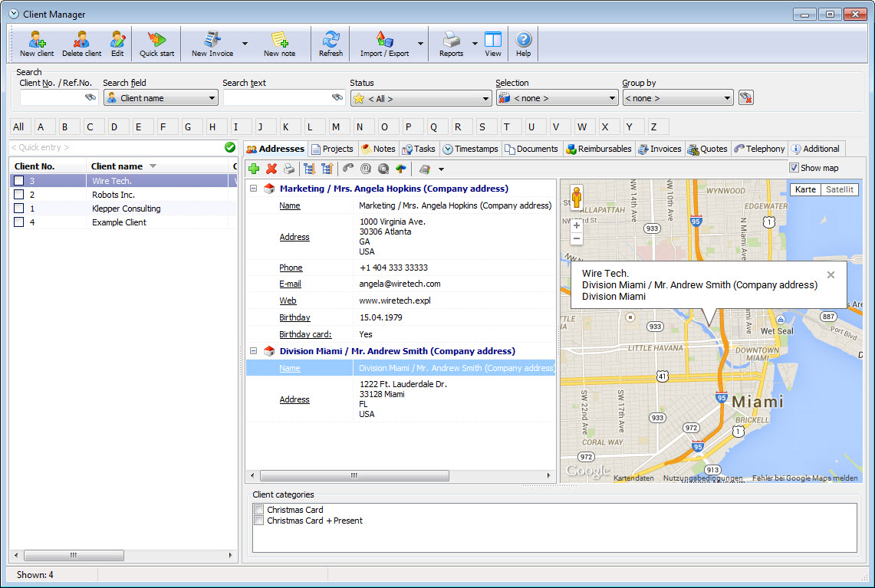Collapse the Marketing / Mrs. Angela Hopkins address
This screenshot has height=588, width=875.
[254, 189]
